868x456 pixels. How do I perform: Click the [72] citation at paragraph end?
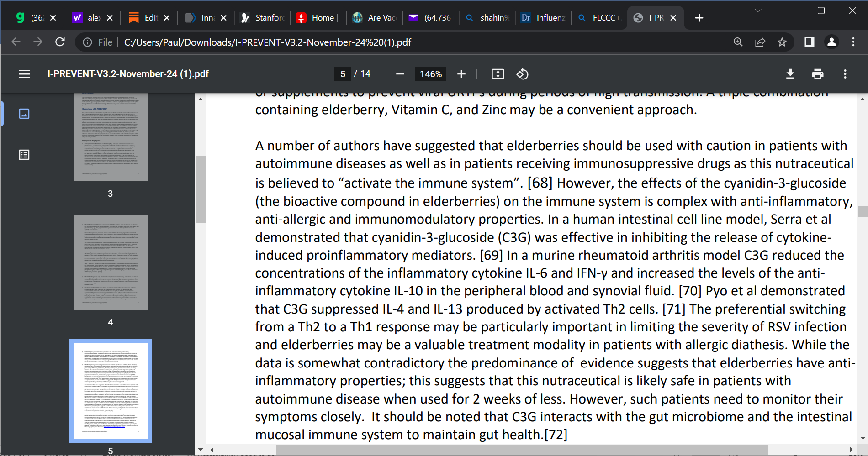[556, 435]
